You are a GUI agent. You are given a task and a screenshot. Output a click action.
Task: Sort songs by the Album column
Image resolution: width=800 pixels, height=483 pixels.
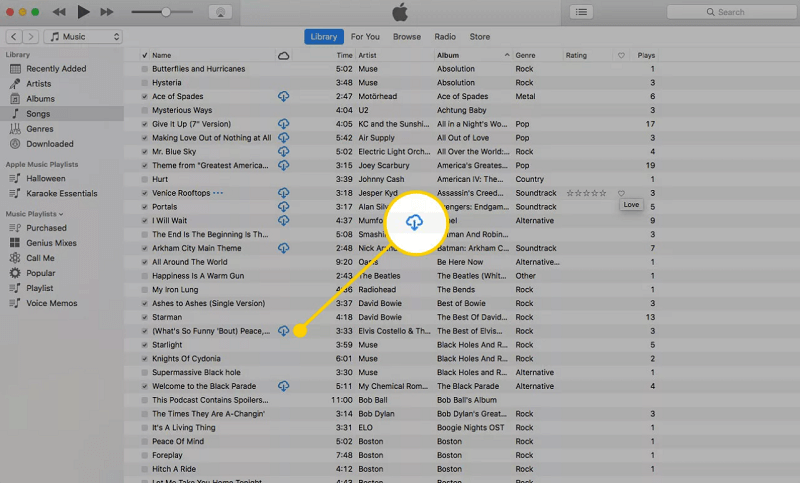coord(470,55)
